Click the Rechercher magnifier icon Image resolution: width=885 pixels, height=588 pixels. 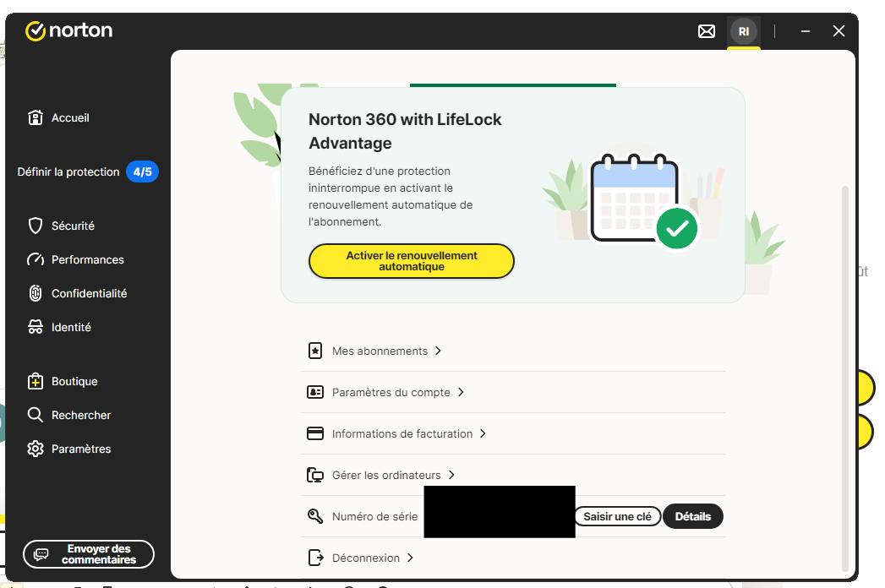coord(36,415)
